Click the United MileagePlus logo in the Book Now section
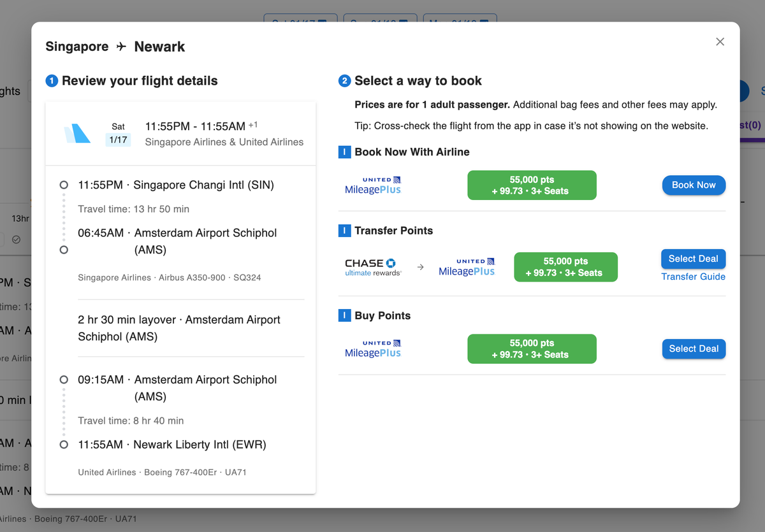The width and height of the screenshot is (765, 532). (x=372, y=185)
